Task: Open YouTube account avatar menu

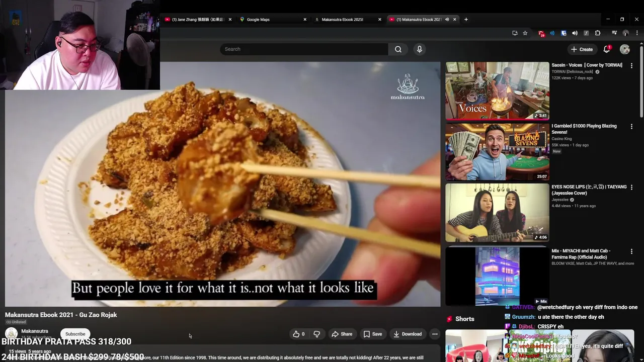Action: [625, 49]
